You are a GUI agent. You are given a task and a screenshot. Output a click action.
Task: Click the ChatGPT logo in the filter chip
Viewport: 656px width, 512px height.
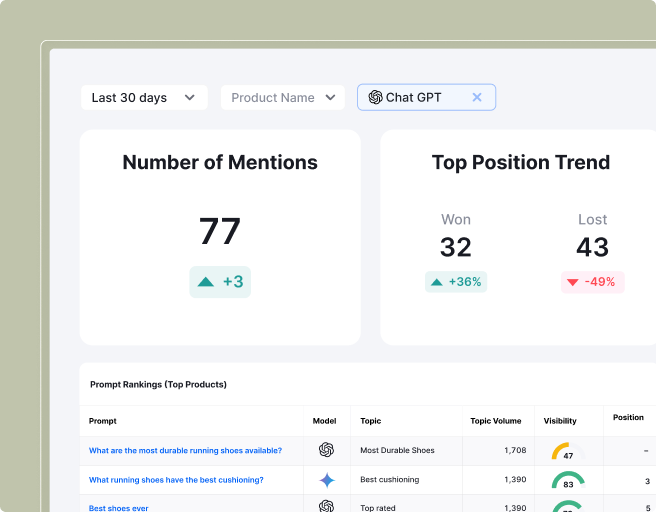(375, 97)
